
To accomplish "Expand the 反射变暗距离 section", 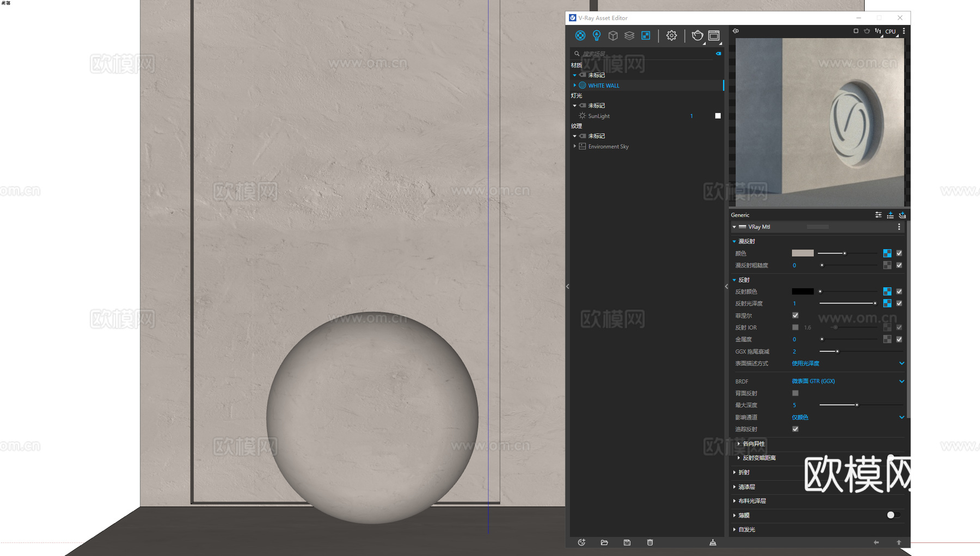I will [739, 458].
